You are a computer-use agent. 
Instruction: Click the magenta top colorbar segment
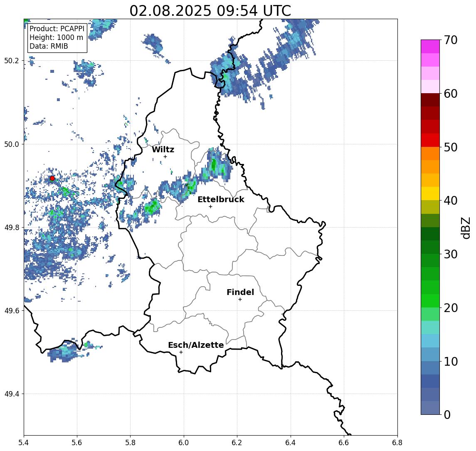[430, 47]
